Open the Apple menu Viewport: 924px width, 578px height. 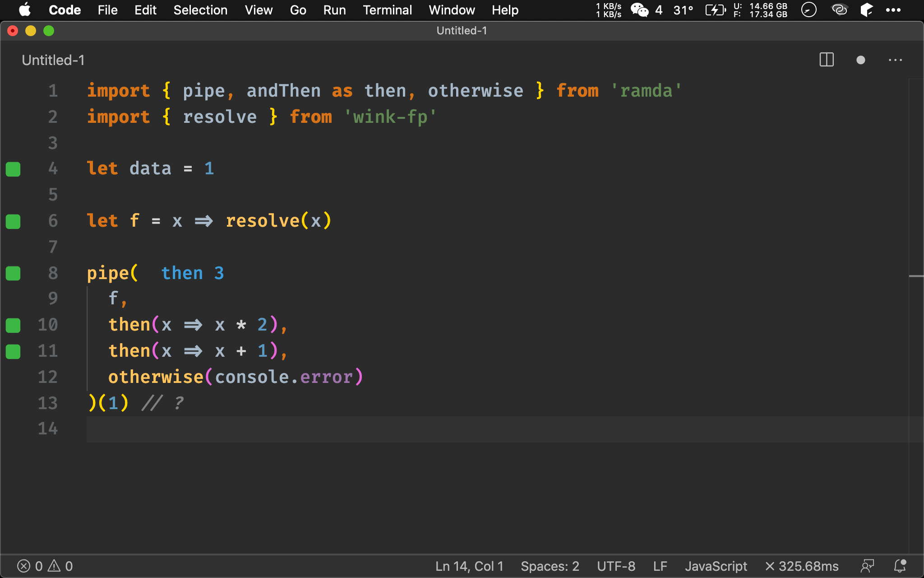click(x=25, y=10)
